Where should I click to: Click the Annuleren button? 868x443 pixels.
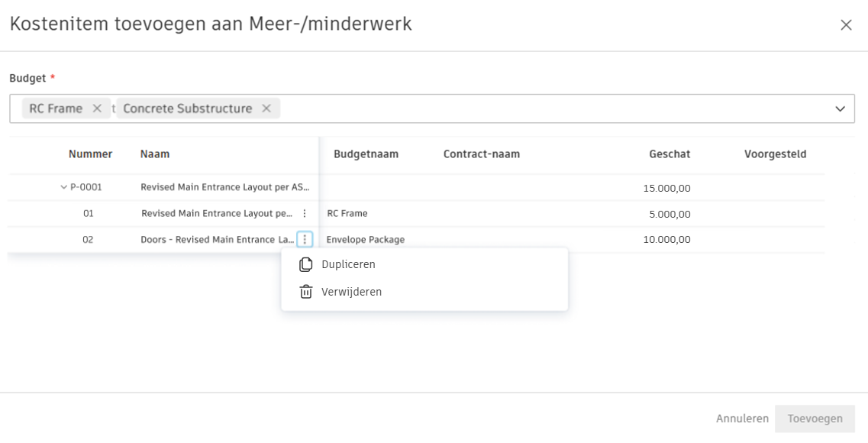(x=741, y=419)
